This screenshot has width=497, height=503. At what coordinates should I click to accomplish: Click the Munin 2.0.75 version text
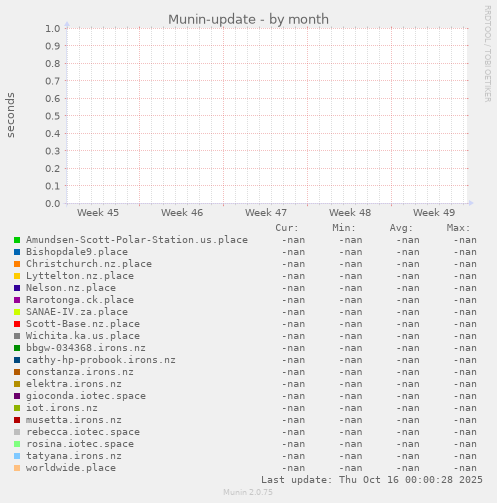248,492
